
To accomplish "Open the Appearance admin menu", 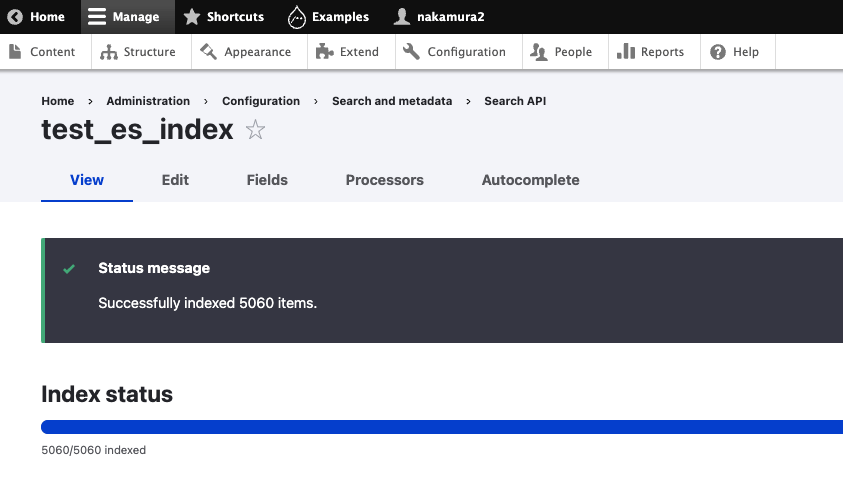I will (249, 52).
